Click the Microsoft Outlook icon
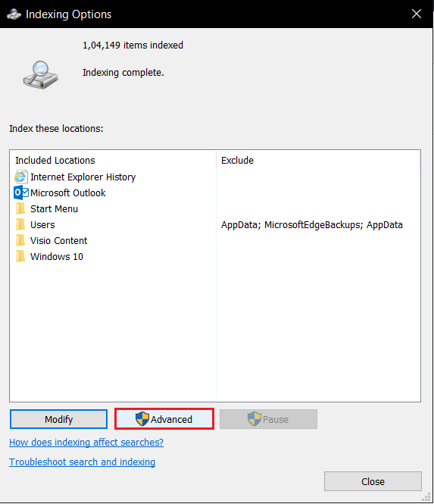The image size is (434, 504). (21, 193)
